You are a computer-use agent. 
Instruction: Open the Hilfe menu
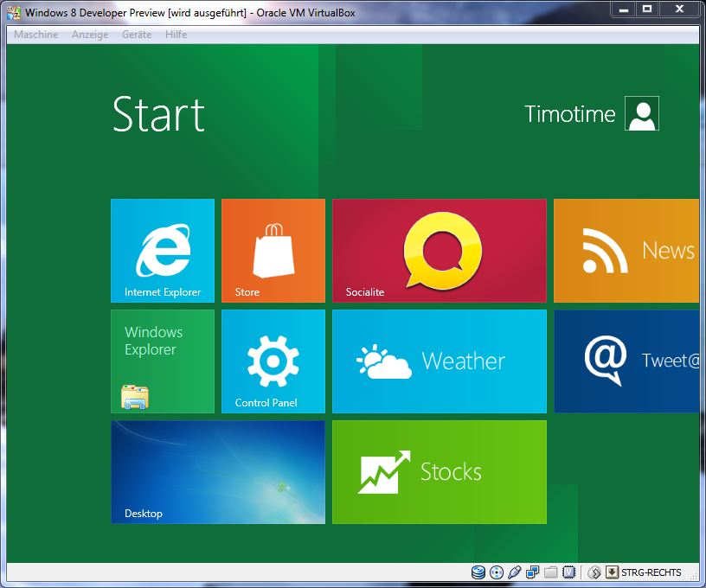[x=176, y=35]
